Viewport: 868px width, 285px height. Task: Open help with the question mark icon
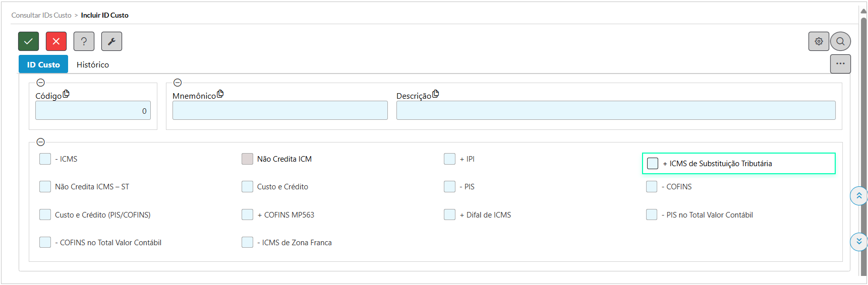point(84,41)
